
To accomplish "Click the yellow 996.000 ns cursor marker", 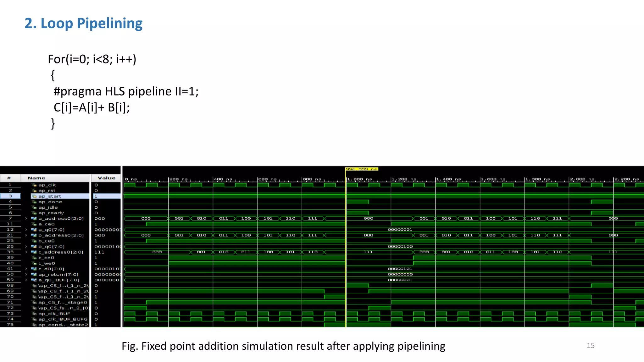I will click(362, 169).
